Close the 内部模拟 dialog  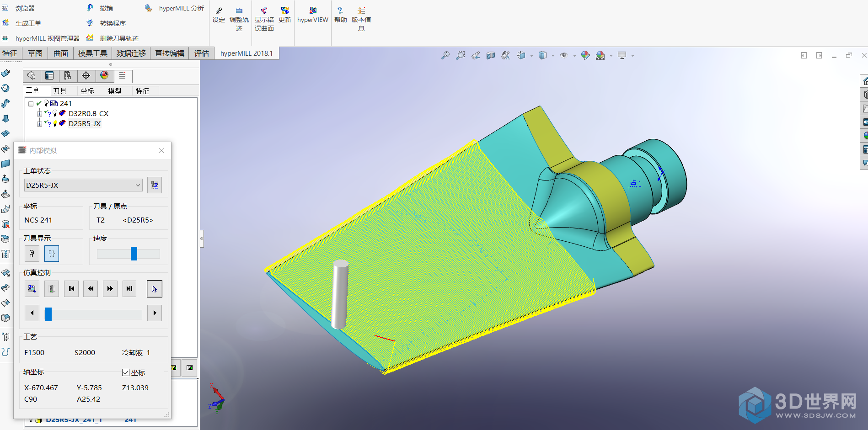click(x=161, y=150)
